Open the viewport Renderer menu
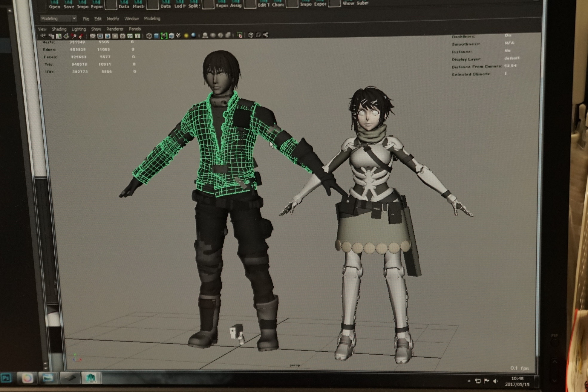 [115, 29]
